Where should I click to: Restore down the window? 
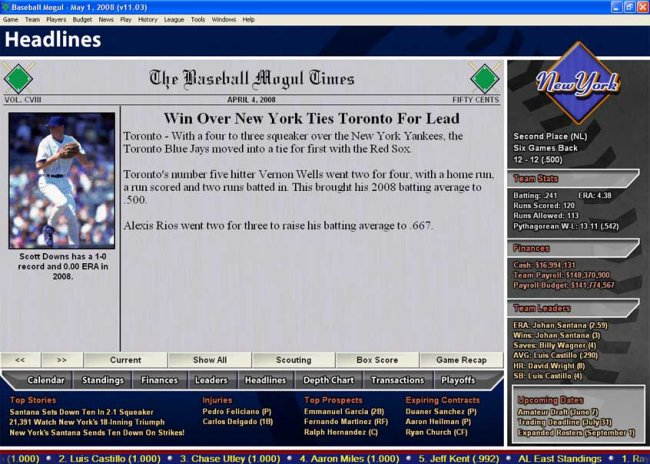629,7
